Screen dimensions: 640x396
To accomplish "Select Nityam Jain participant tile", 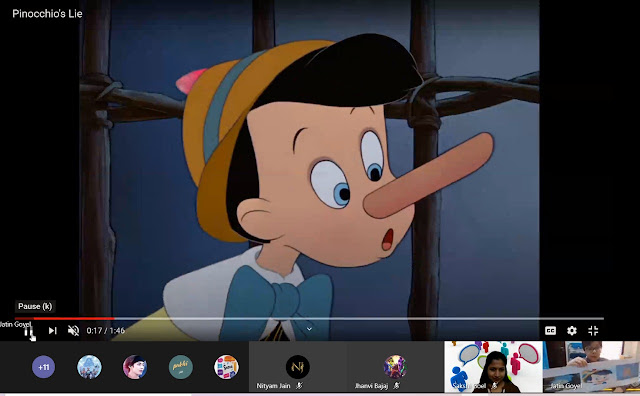I will (x=298, y=367).
